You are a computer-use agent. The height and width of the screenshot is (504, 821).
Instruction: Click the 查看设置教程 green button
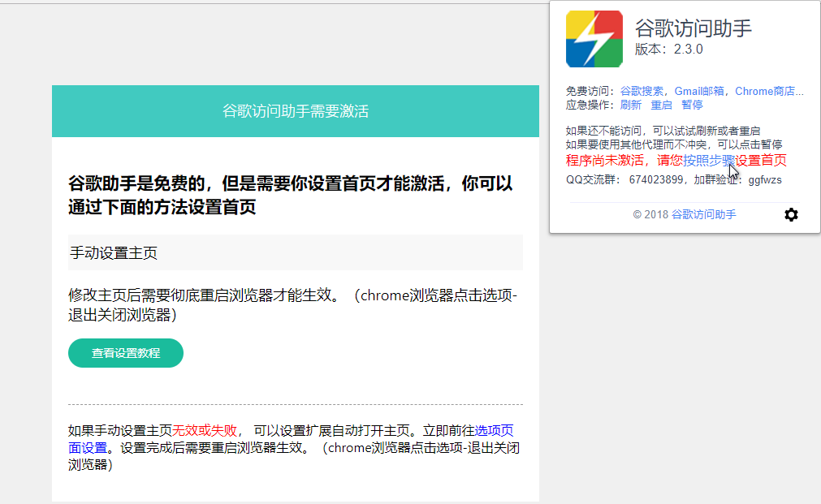[126, 353]
